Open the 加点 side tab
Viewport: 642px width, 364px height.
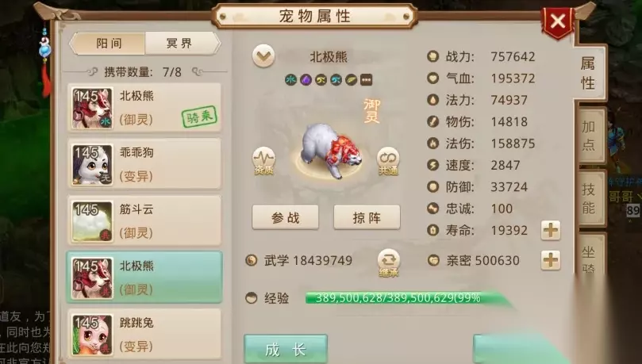point(590,136)
